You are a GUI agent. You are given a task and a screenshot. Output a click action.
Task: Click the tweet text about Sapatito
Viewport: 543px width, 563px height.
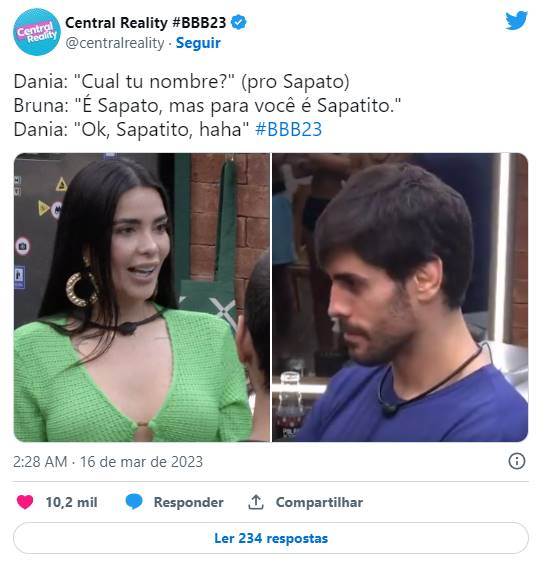click(x=207, y=105)
